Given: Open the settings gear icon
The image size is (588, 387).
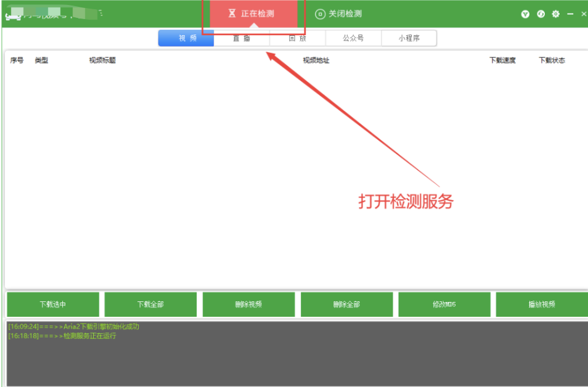Looking at the screenshot, I should click(x=554, y=14).
